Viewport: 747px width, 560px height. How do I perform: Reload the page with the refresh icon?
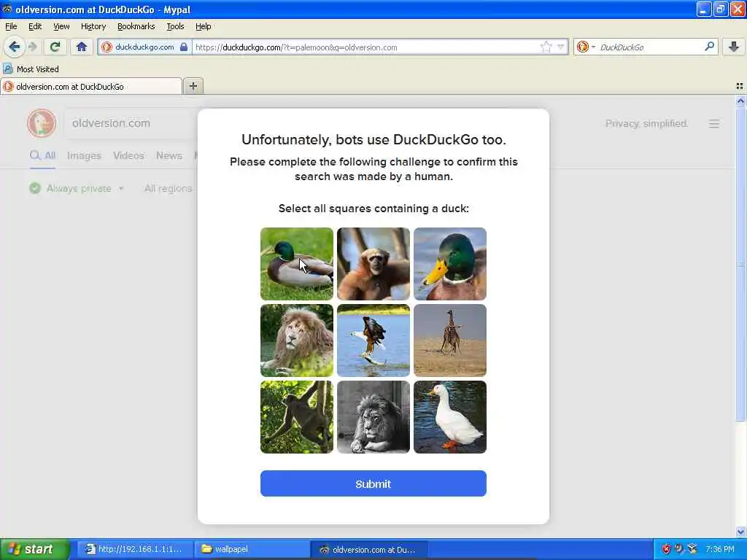click(x=55, y=47)
